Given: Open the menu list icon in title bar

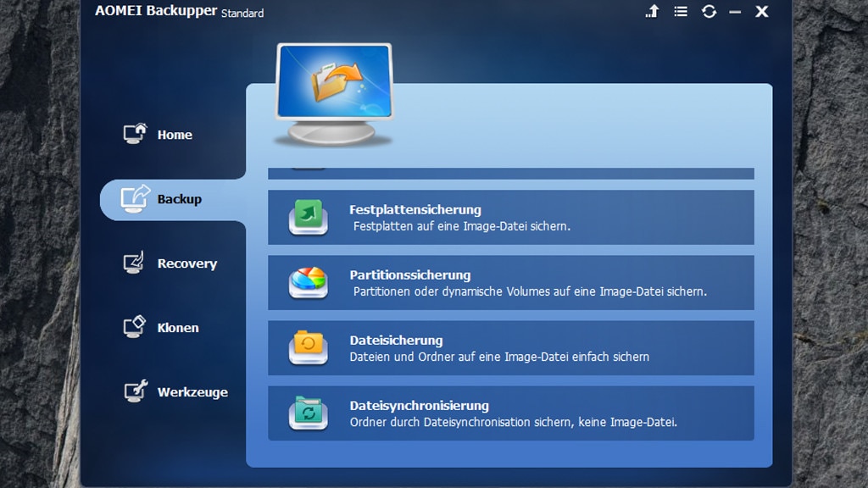Looking at the screenshot, I should 681,11.
